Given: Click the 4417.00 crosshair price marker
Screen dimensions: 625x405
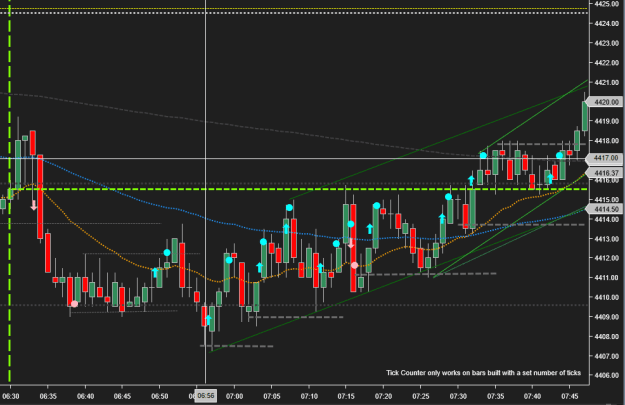Looking at the screenshot, I should (x=606, y=158).
